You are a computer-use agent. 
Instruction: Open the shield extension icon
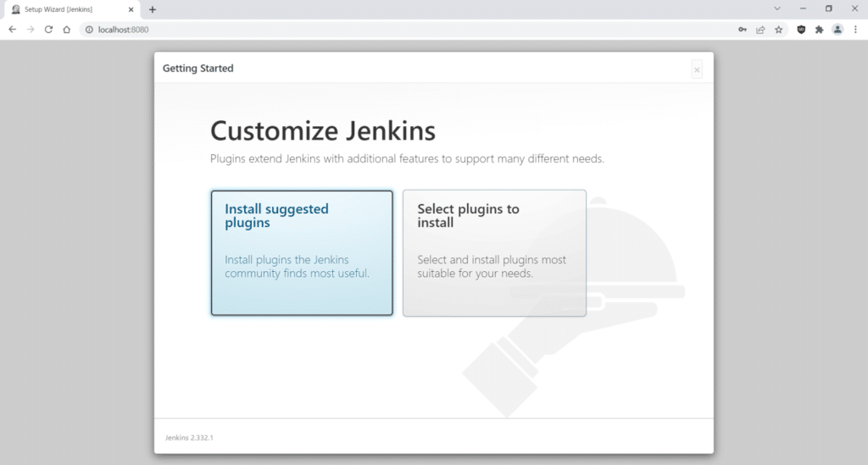point(801,30)
